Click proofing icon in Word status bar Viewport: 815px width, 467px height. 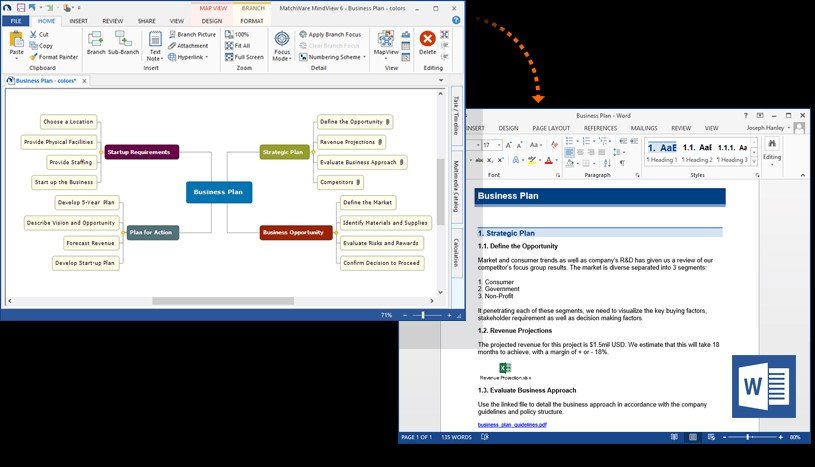(485, 437)
